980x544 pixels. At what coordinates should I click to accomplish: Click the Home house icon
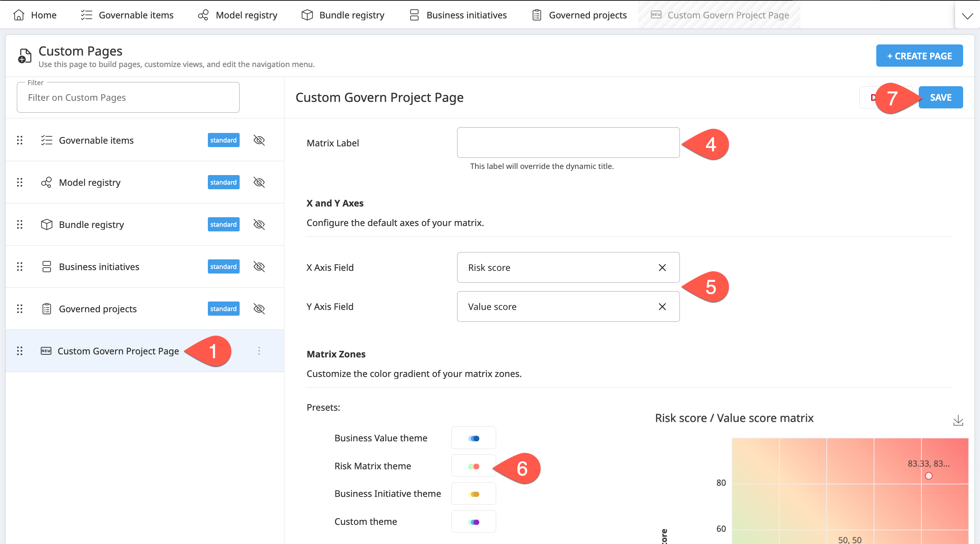pos(19,15)
